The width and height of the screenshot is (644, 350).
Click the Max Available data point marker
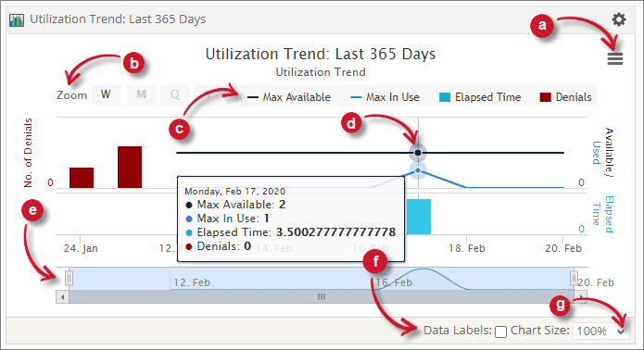418,153
